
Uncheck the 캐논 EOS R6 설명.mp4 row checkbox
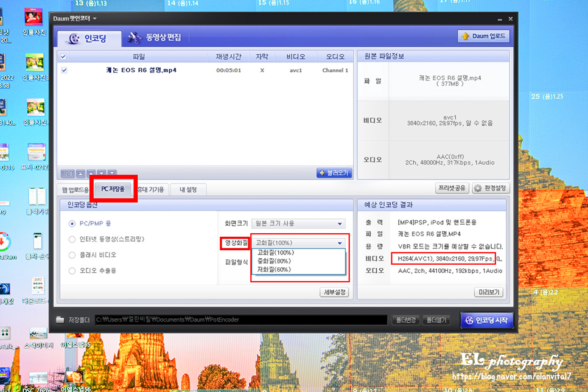pos(64,70)
